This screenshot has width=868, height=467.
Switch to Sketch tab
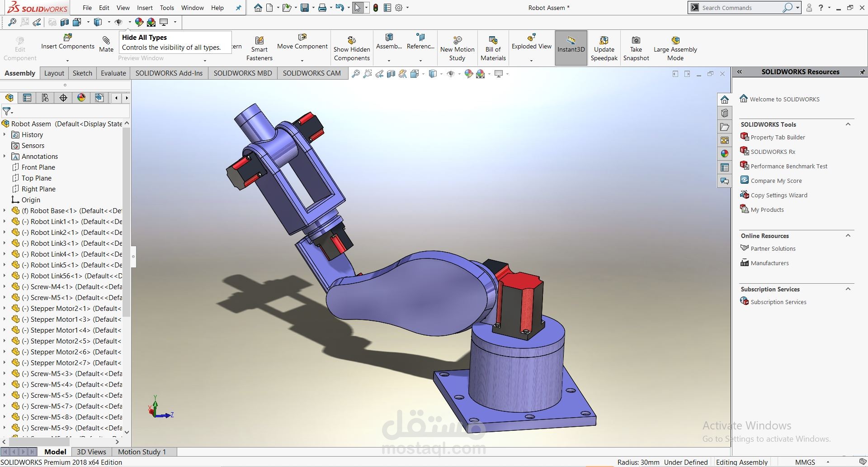pyautogui.click(x=82, y=73)
